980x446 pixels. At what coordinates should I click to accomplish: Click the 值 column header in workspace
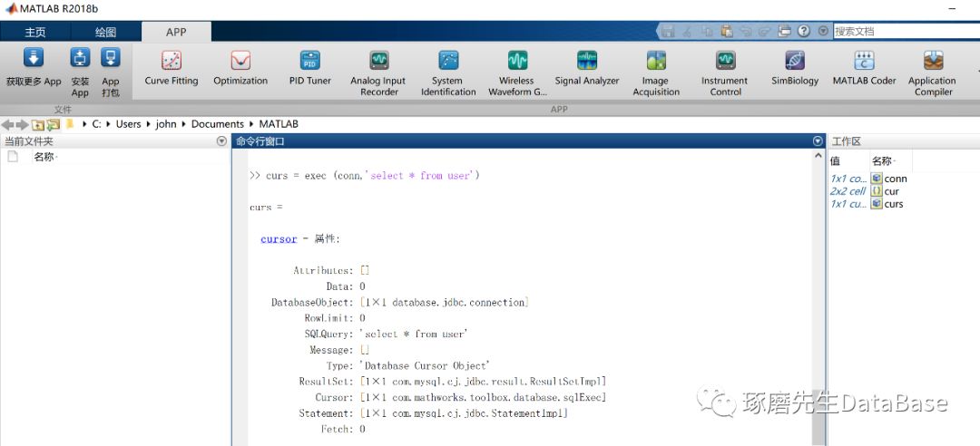[x=835, y=161]
